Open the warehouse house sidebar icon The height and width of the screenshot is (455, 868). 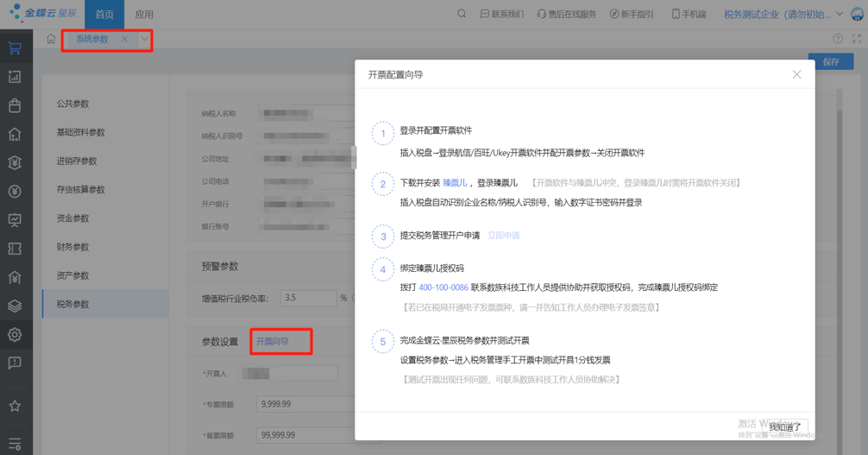(x=15, y=134)
